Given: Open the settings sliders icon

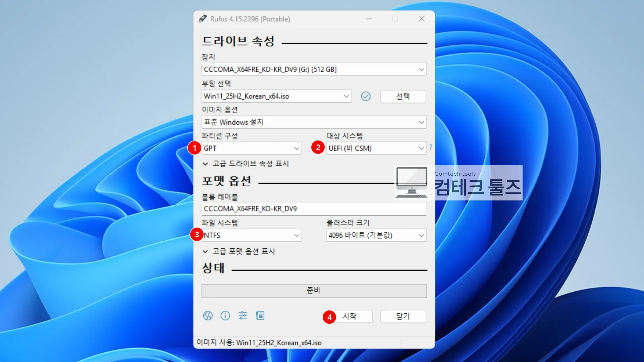Looking at the screenshot, I should click(243, 315).
